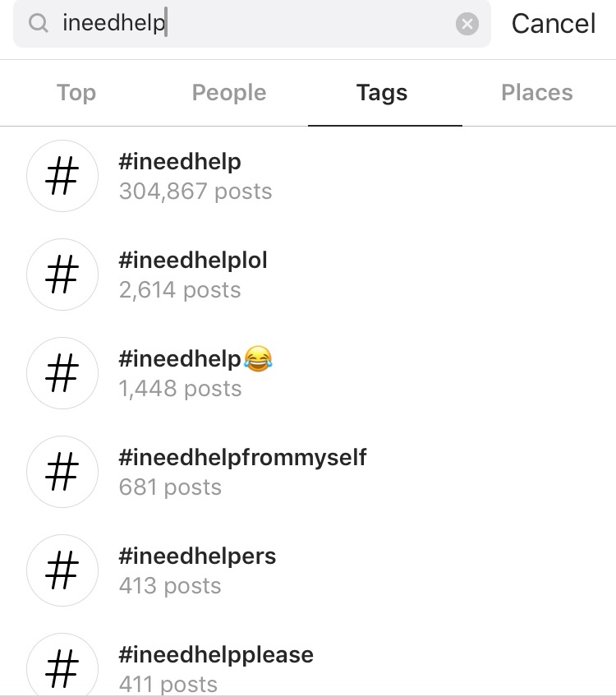Open the #ineedhelpers tag result
Screen dimensions: 616x697
[x=197, y=556]
